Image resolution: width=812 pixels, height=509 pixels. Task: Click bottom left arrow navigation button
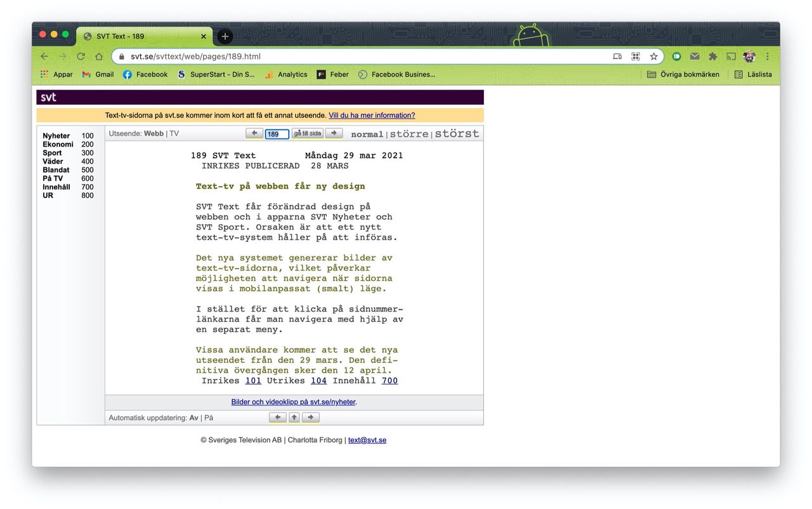tap(278, 418)
